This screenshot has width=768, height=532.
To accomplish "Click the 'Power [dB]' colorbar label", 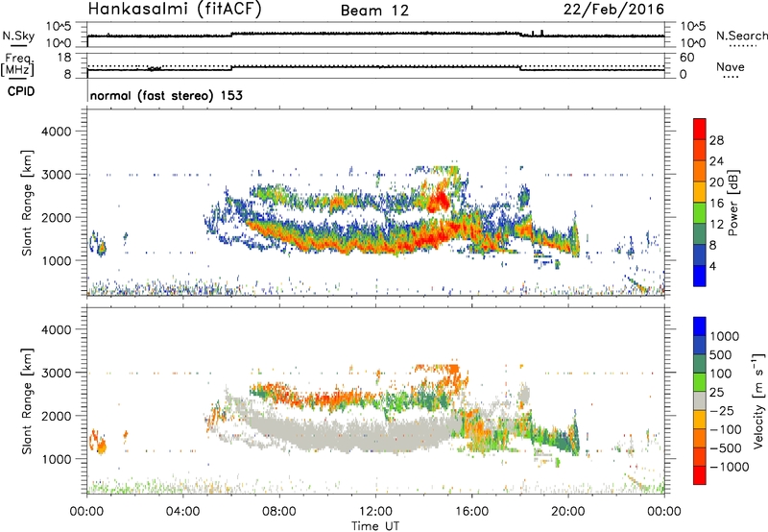I will (x=732, y=203).
